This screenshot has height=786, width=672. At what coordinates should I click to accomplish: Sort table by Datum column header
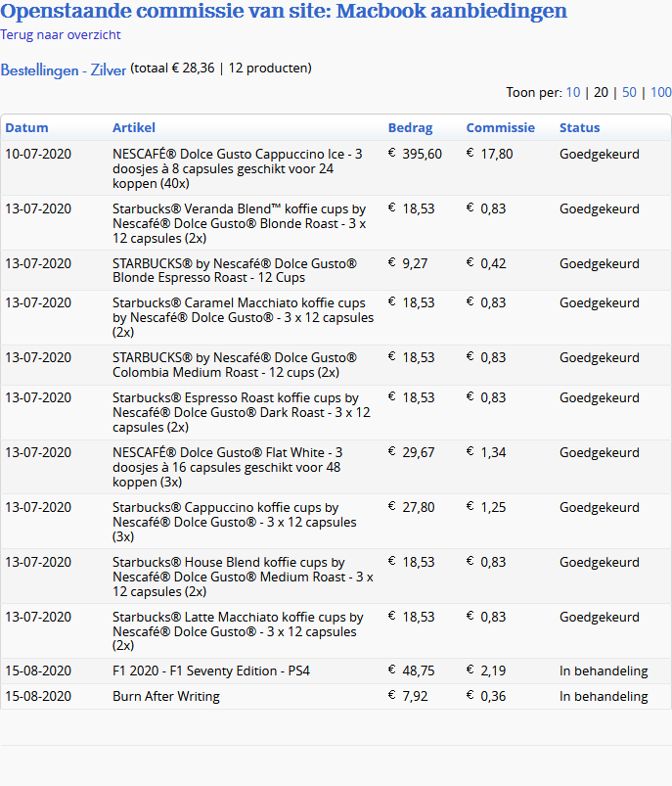pos(26,128)
